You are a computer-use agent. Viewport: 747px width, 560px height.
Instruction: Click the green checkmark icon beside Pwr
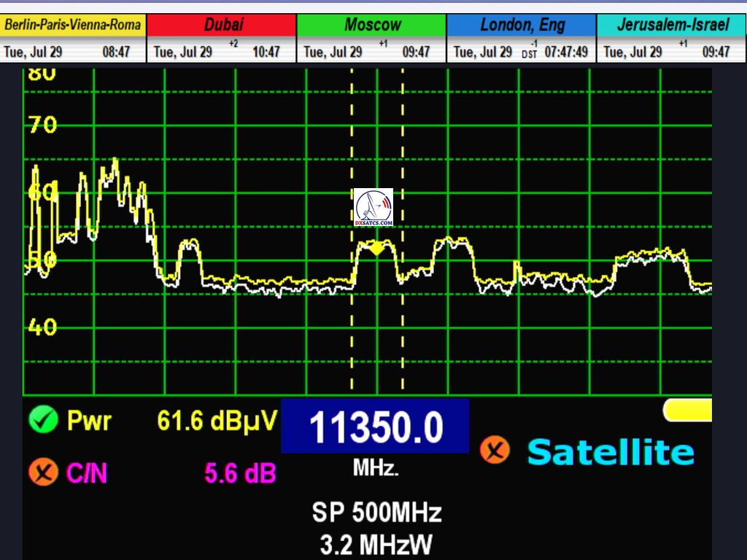(x=43, y=420)
